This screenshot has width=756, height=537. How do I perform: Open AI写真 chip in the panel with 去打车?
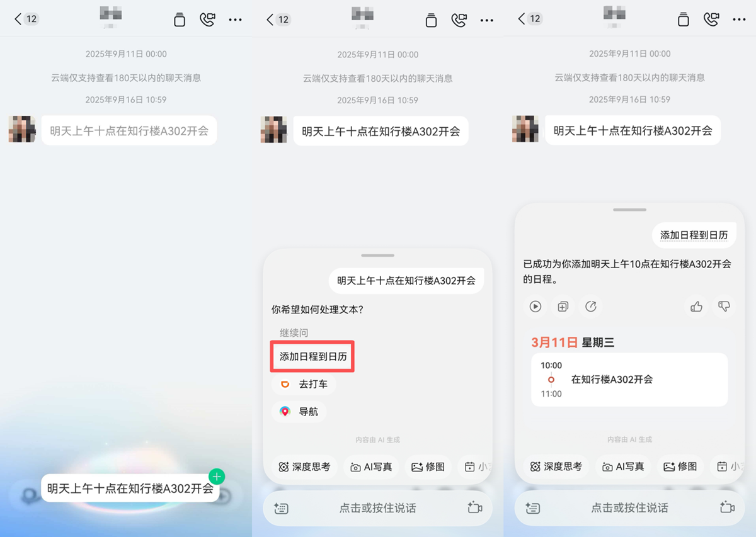tap(371, 466)
